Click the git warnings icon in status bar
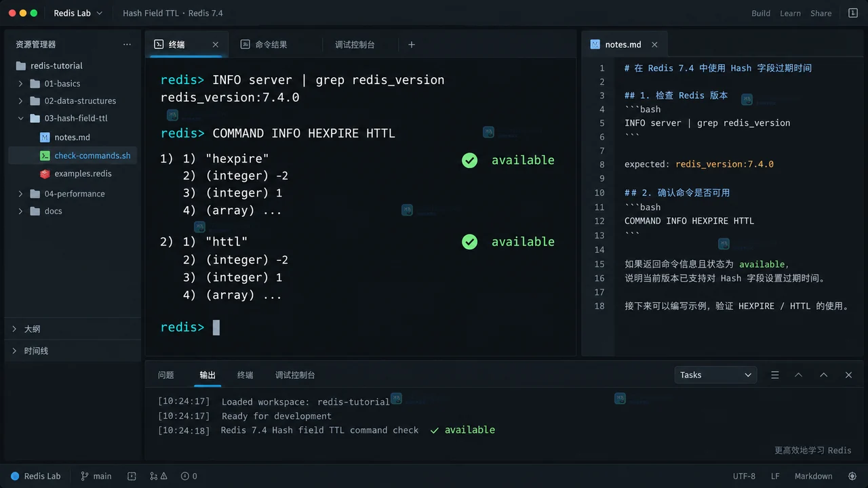Viewport: 868px width, 488px height. tap(159, 476)
